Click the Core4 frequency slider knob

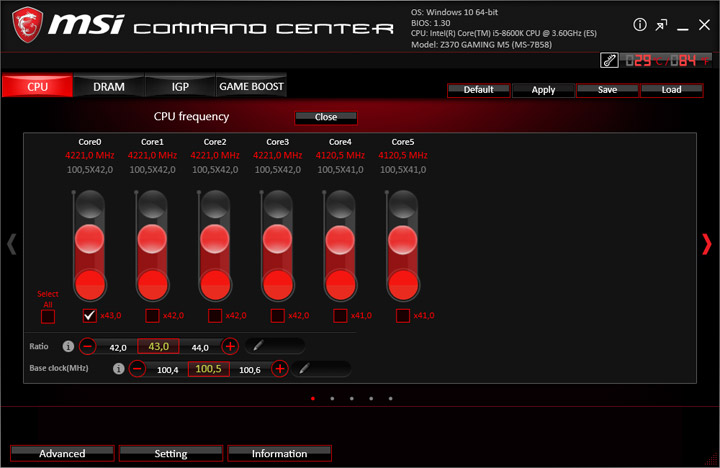click(x=340, y=239)
